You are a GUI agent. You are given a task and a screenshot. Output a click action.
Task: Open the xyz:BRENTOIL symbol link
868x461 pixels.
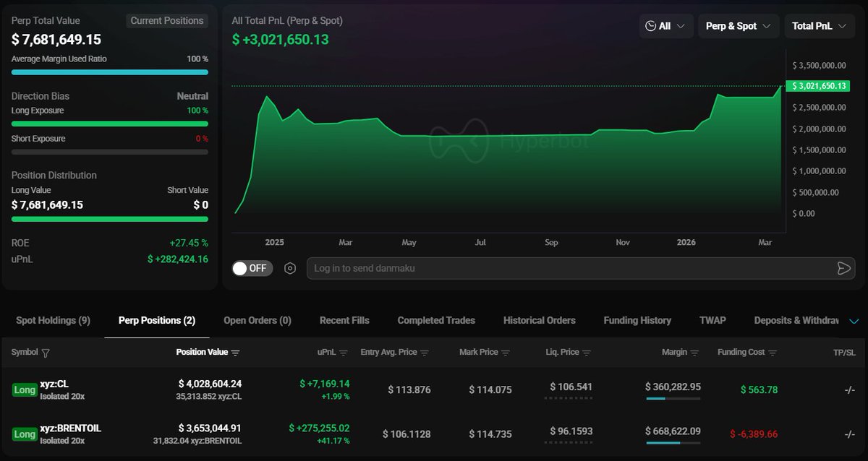click(71, 428)
